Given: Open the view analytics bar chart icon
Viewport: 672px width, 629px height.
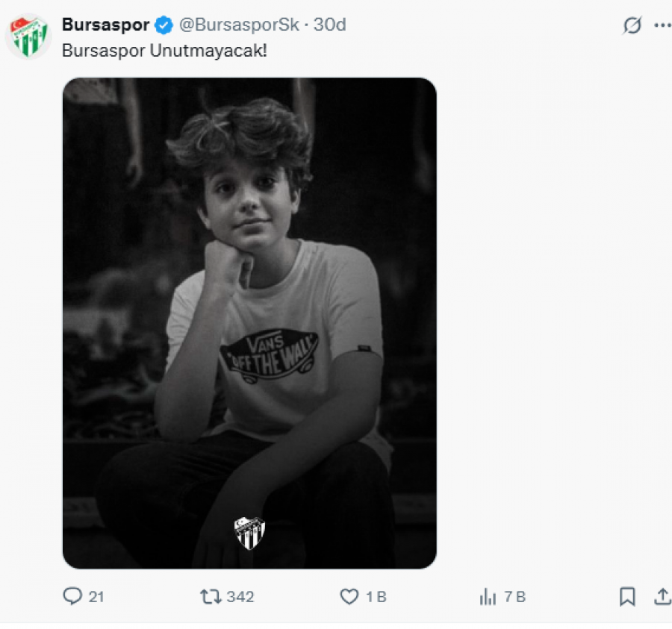Looking at the screenshot, I should pos(488,596).
